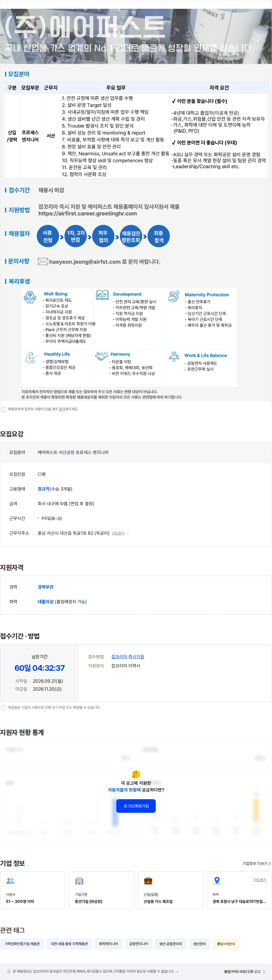Click the 에어퍼스트 서산공장 프로세스 엔지니어 text
The height and width of the screenshot is (980, 272).
click(73, 452)
